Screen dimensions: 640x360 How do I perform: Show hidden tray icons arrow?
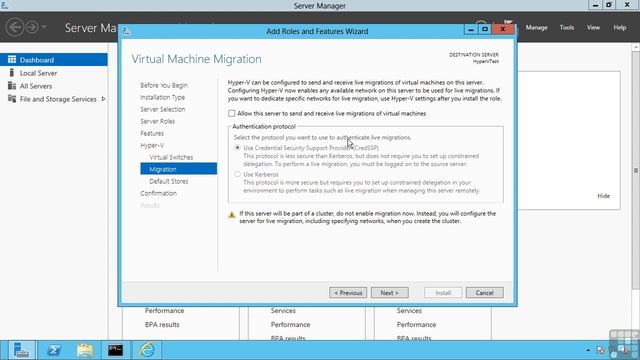click(588, 350)
